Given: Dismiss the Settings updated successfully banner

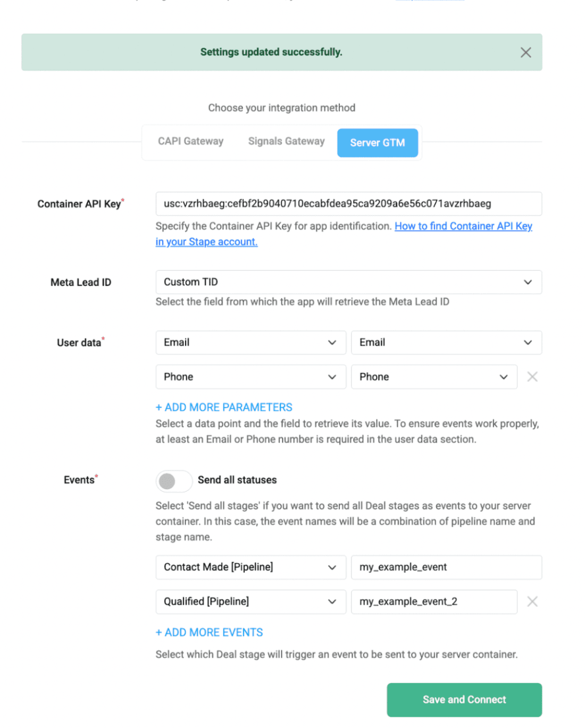Looking at the screenshot, I should click(525, 52).
